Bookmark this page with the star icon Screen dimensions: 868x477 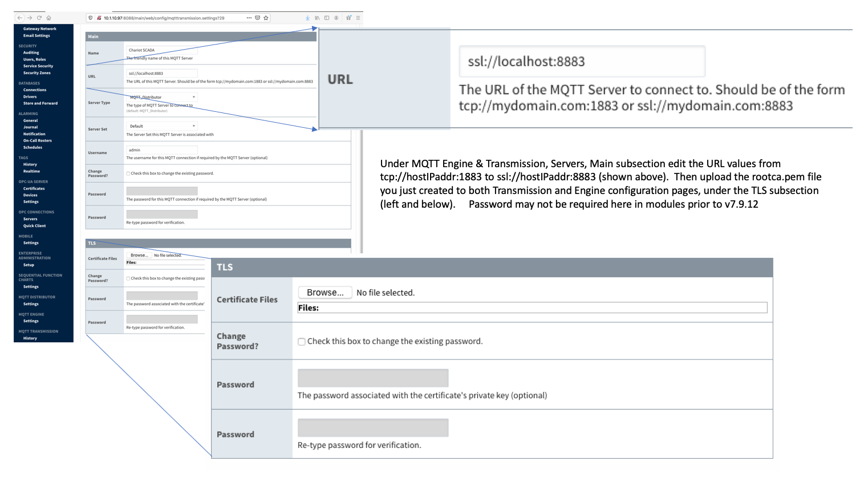point(266,18)
